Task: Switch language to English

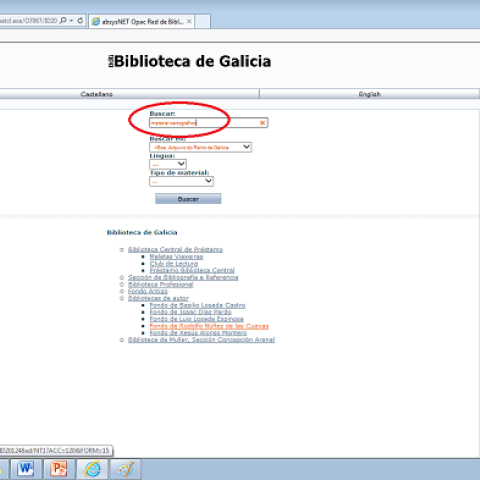Action: click(370, 94)
